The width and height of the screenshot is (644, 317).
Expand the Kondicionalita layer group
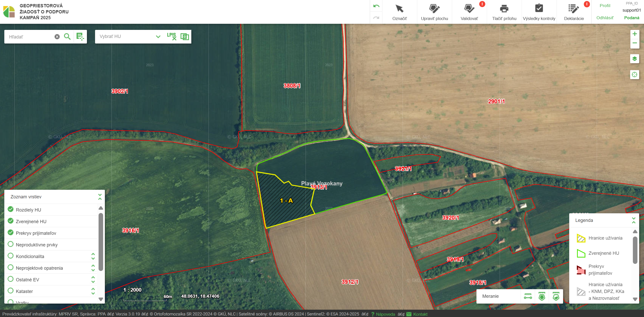coord(93,256)
